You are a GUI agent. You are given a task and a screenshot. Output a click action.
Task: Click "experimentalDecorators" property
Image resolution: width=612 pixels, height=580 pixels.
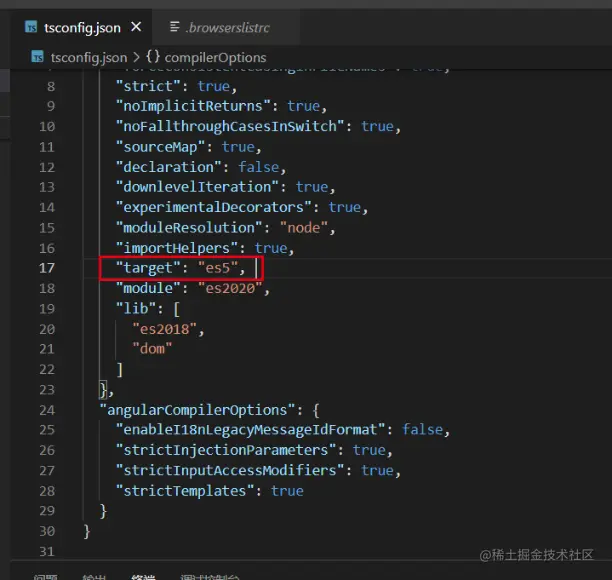point(213,207)
